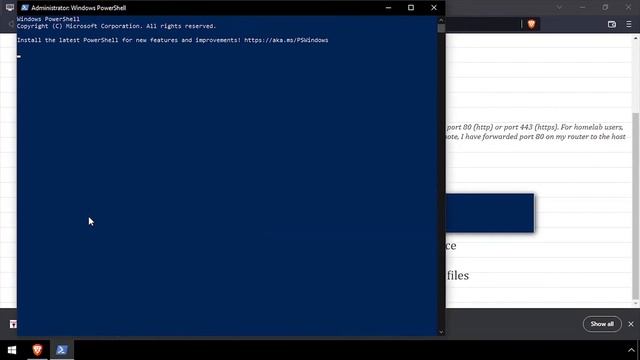Screen dimensions: 640x360
Task: Click the downloaded file icon in downloads bar
Action: tap(13, 324)
